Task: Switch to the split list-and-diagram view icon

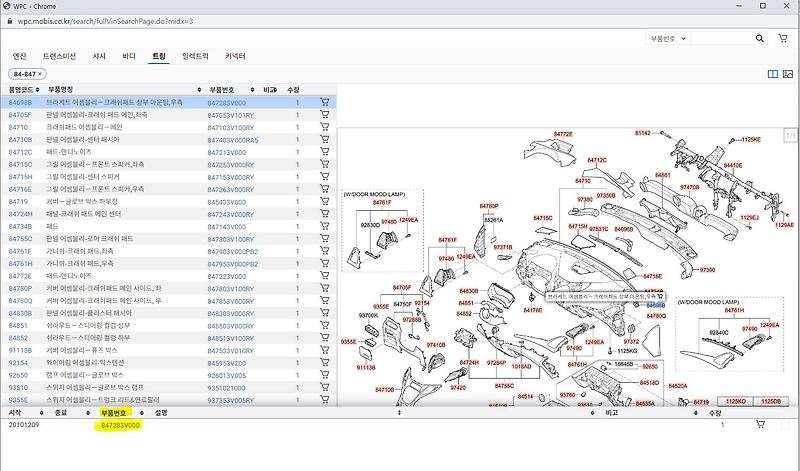Action: point(773,74)
